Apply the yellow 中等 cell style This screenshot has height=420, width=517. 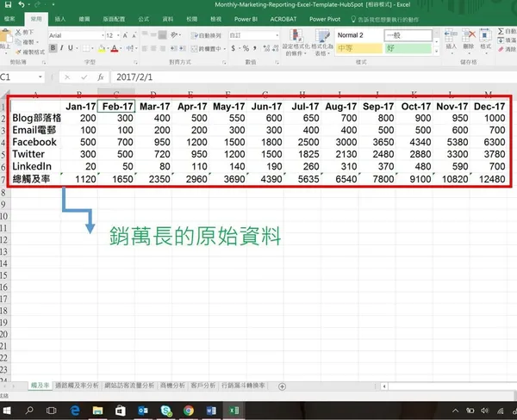click(x=358, y=48)
